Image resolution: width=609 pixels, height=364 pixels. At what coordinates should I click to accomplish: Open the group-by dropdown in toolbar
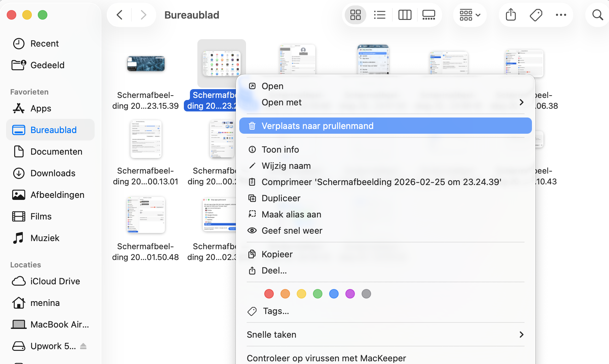coord(469,15)
